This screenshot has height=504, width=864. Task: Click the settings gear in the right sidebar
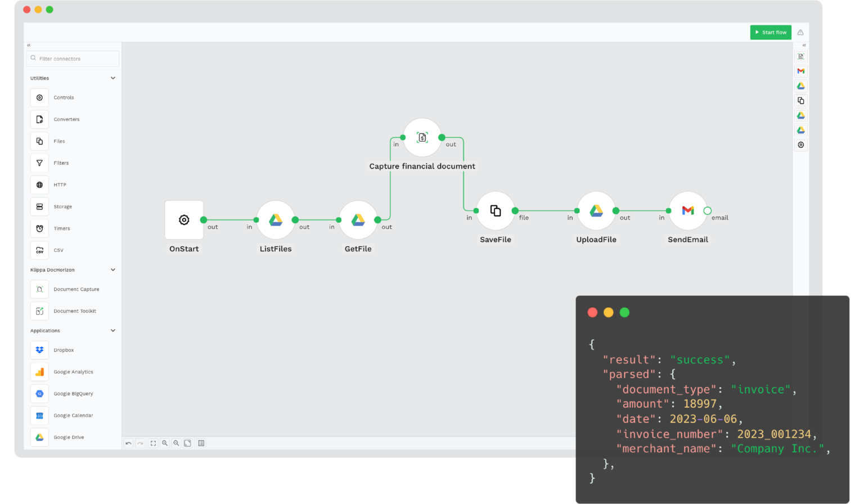pos(800,145)
